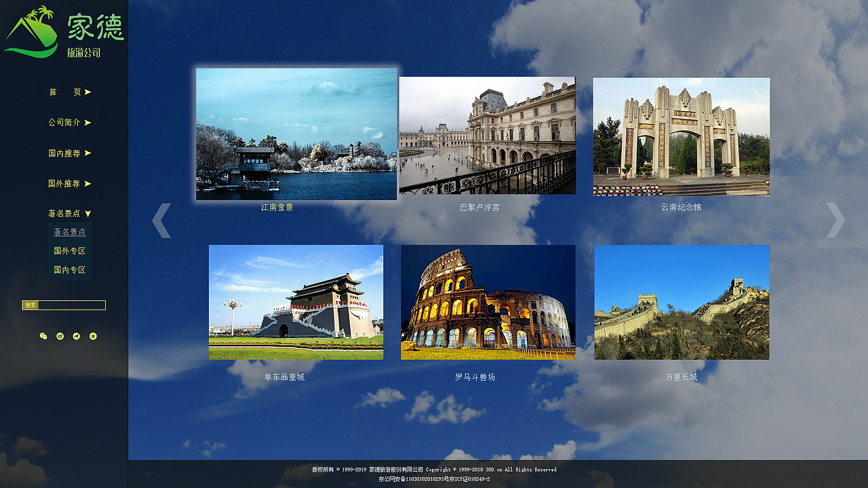Click the paper plane share icon
Viewport: 868px width, 488px height.
coord(77,336)
